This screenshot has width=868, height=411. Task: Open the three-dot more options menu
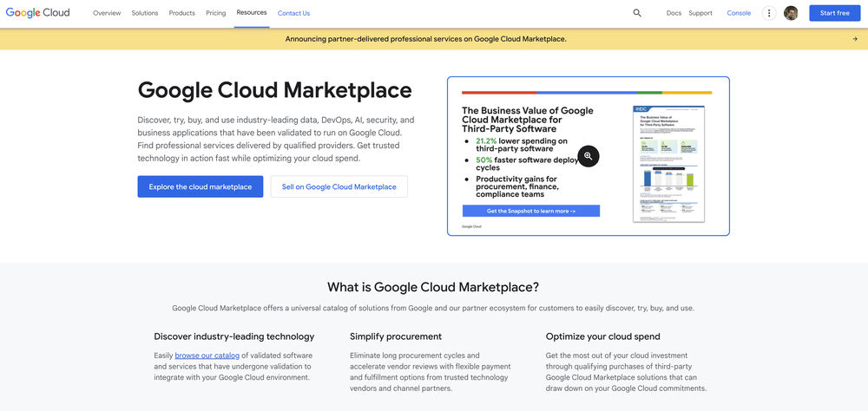point(769,13)
